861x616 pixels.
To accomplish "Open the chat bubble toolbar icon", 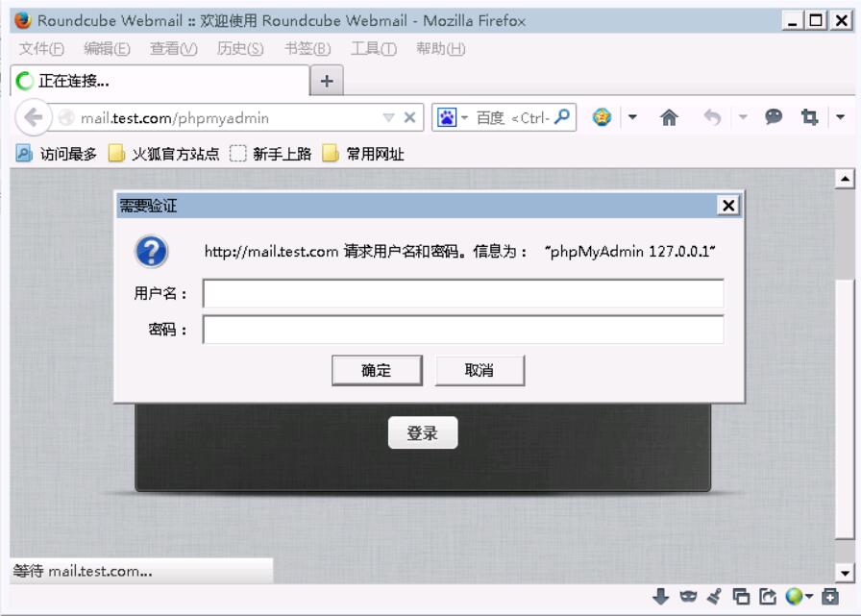I will [x=774, y=116].
